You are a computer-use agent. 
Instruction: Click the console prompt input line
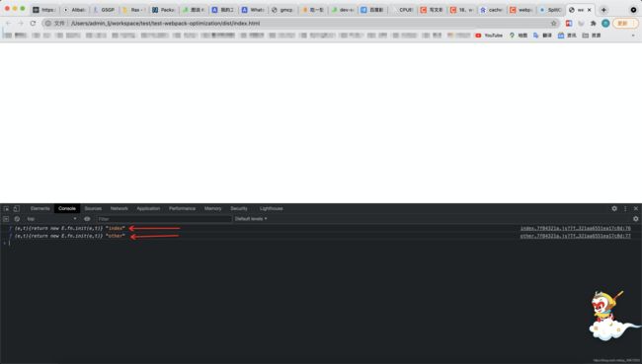[321, 243]
